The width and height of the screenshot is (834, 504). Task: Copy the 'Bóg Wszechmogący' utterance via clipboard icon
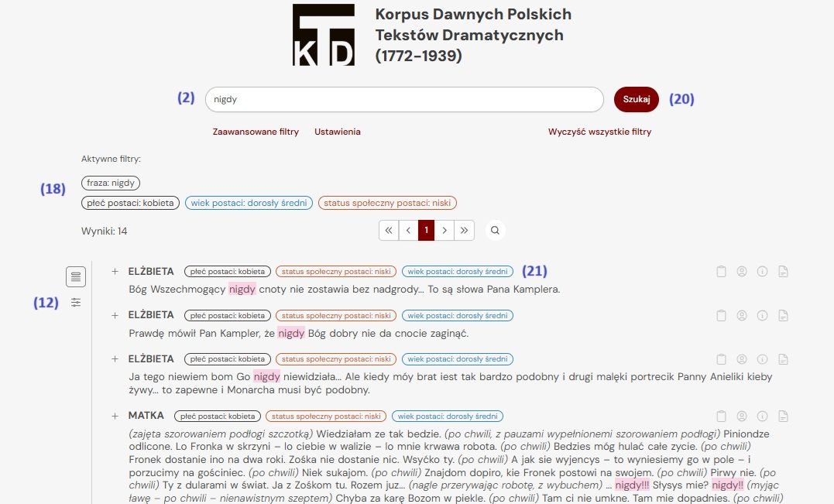tap(721, 271)
